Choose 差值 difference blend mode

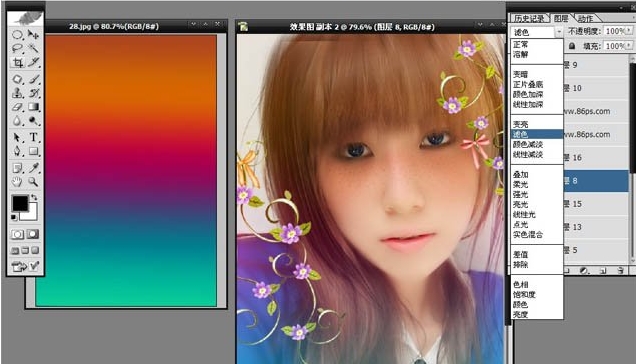[x=537, y=254]
